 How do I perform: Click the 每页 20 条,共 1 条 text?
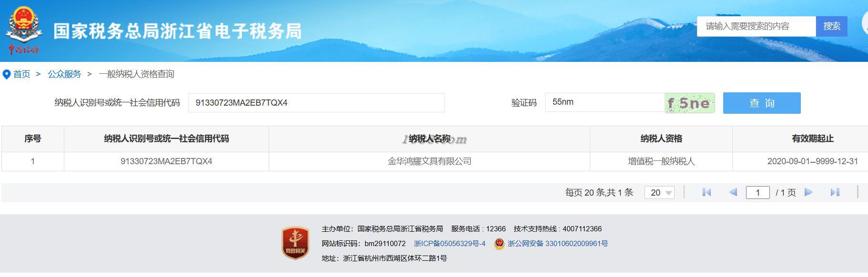[x=599, y=192]
